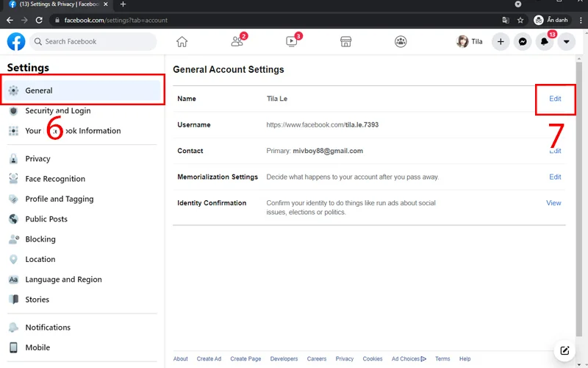This screenshot has width=588, height=368.
Task: Bookmark page with star icon
Action: pyautogui.click(x=520, y=21)
